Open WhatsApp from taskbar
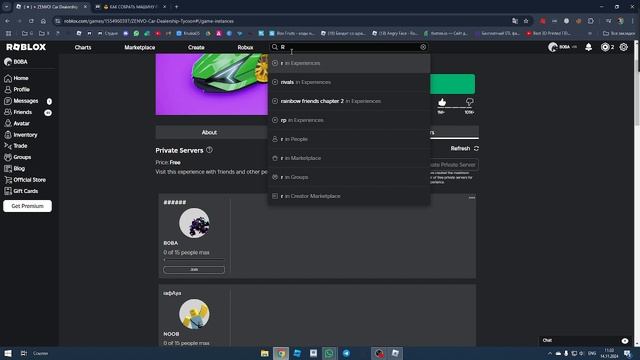 tap(329, 353)
